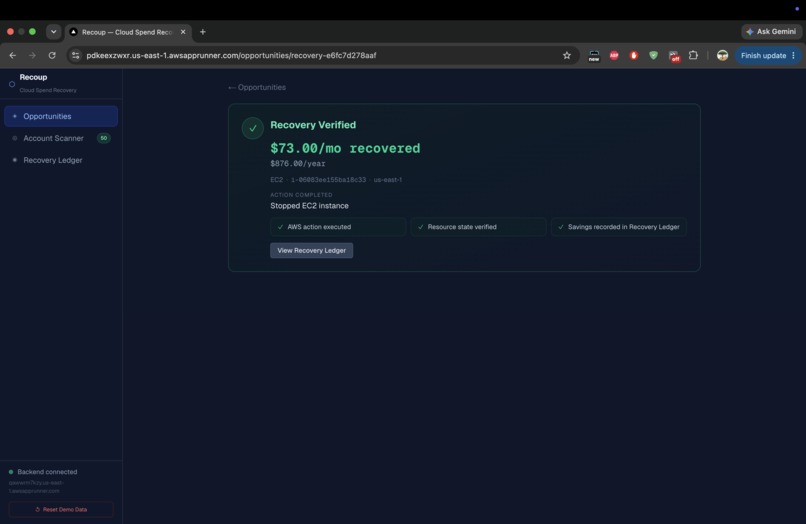Click the Recovery Verified heading

point(313,125)
